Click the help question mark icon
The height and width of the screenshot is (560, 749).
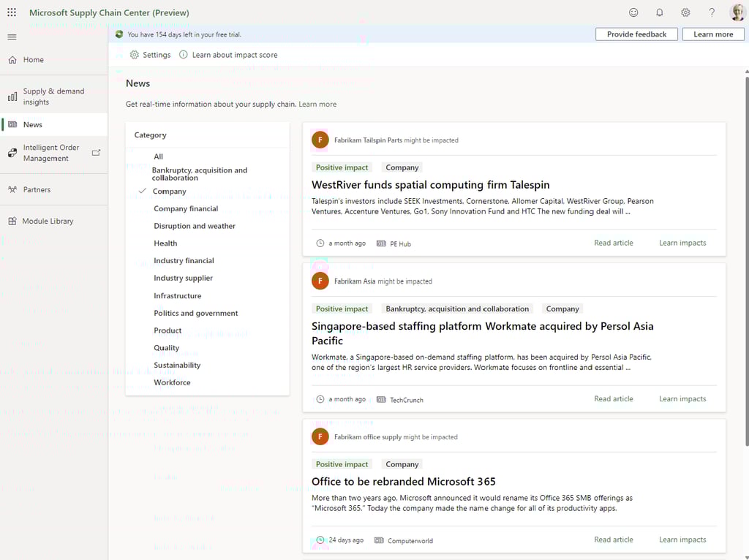[x=712, y=12]
